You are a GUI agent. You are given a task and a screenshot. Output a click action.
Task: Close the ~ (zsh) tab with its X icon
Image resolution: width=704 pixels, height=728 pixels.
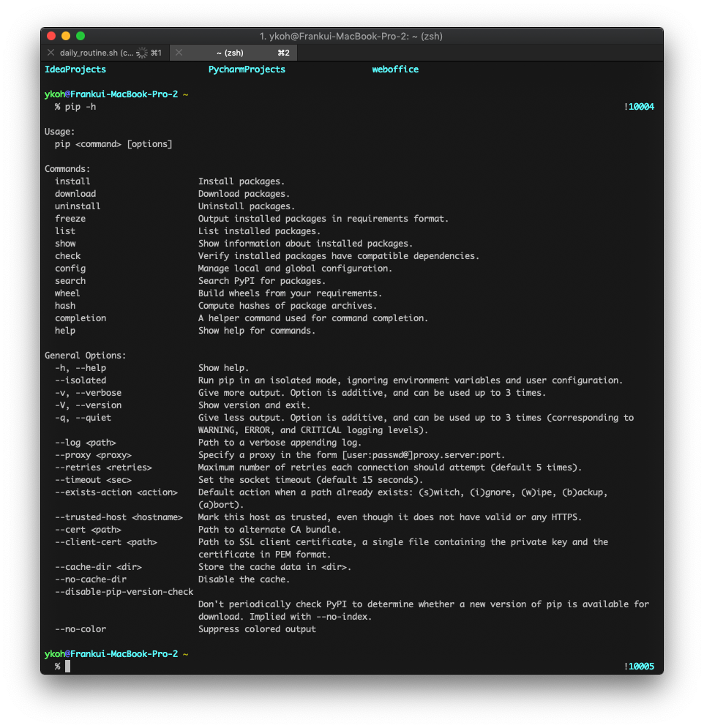coord(176,53)
